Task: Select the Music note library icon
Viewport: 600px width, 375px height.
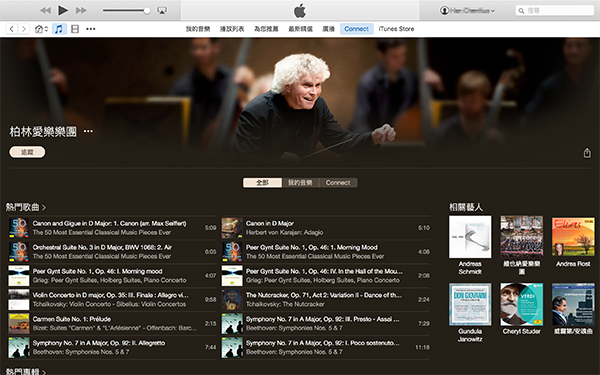Action: (59, 29)
